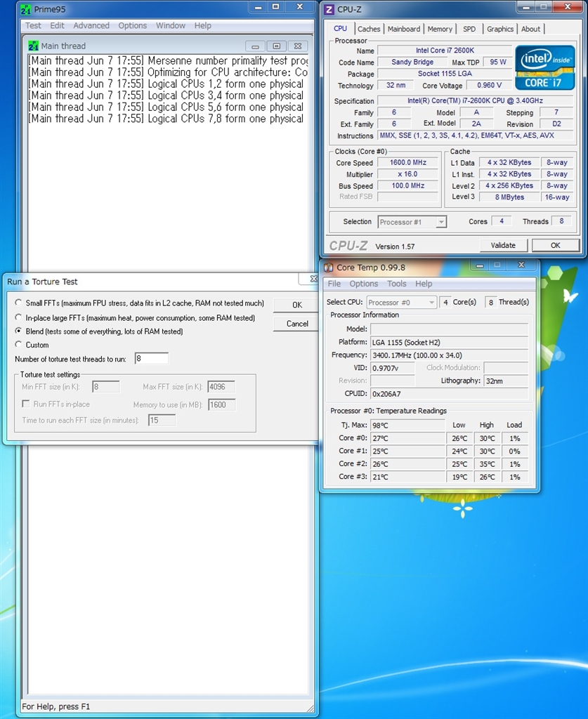588x719 pixels.
Task: Click the Core Temp title bar icon
Action: tap(328, 268)
